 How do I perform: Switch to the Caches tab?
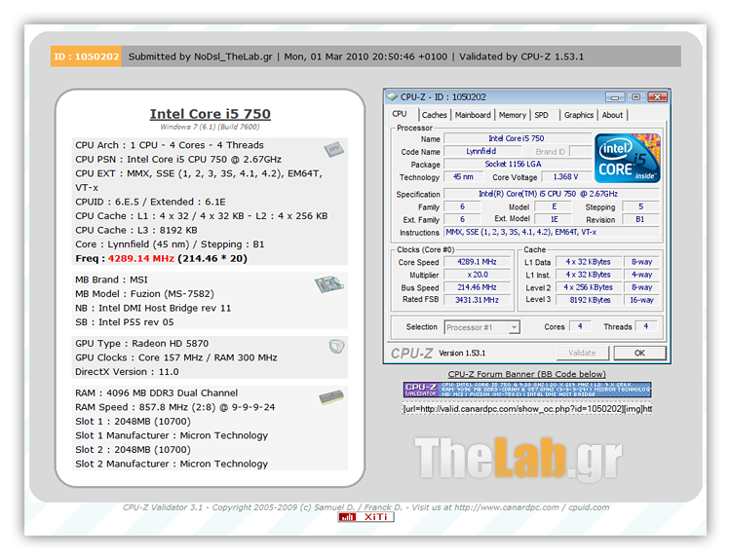(434, 115)
